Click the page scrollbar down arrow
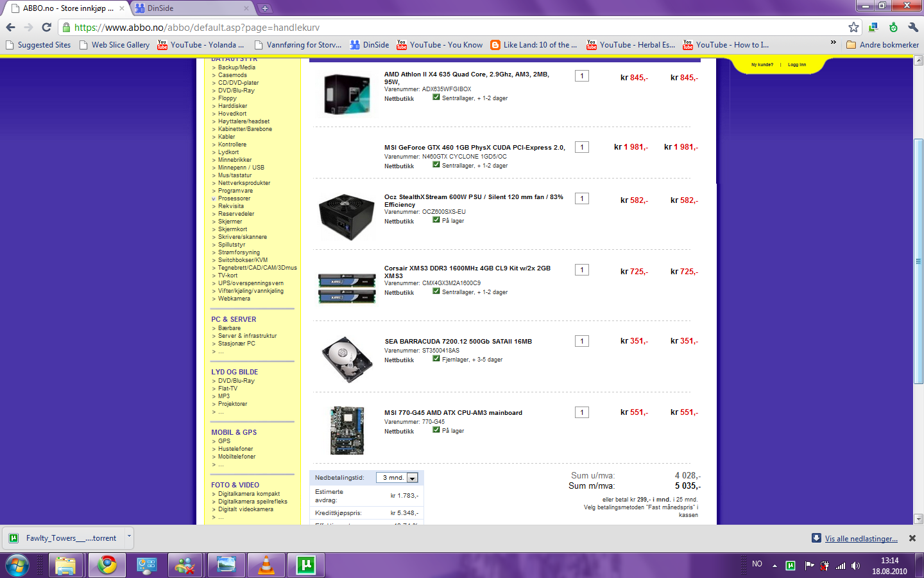 tap(918, 519)
